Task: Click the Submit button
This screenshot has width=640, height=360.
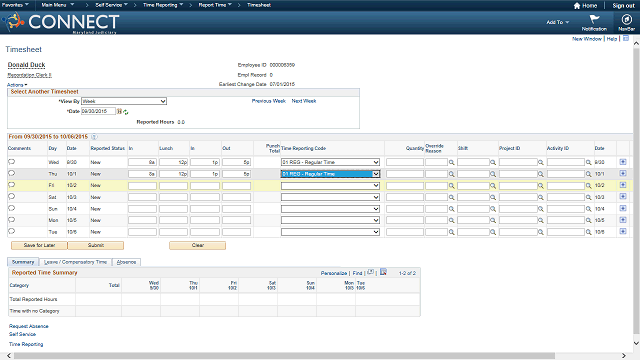Action: pyautogui.click(x=96, y=245)
